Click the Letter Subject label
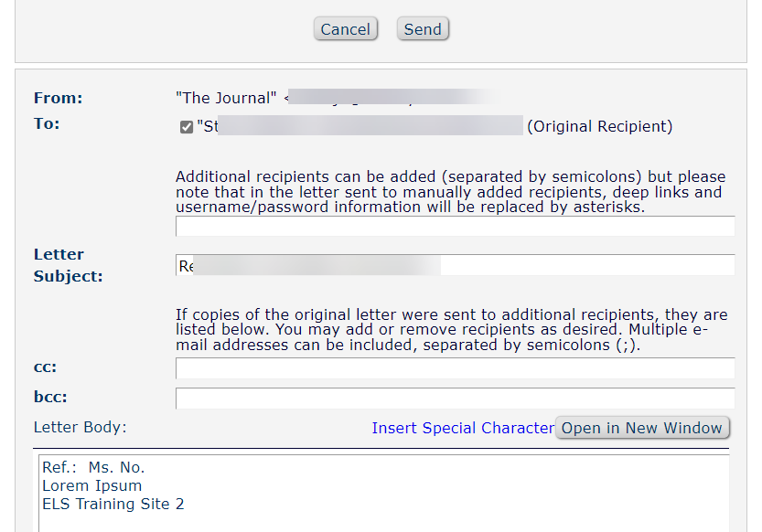Image resolution: width=762 pixels, height=532 pixels. (59, 265)
